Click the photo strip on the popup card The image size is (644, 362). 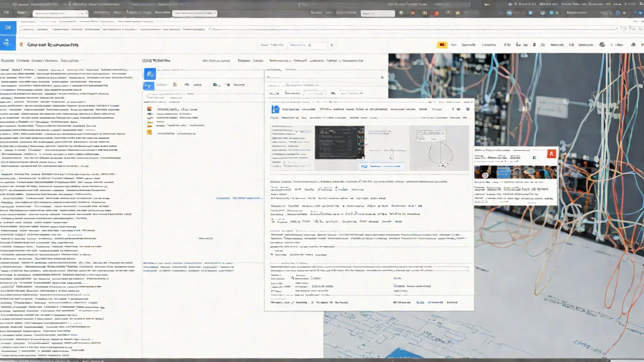(515, 172)
